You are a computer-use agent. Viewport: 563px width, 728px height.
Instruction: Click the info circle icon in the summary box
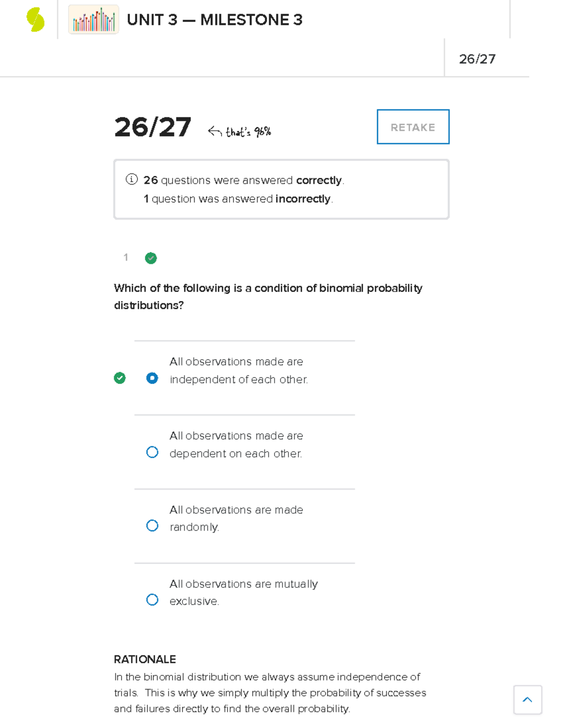[x=132, y=179]
